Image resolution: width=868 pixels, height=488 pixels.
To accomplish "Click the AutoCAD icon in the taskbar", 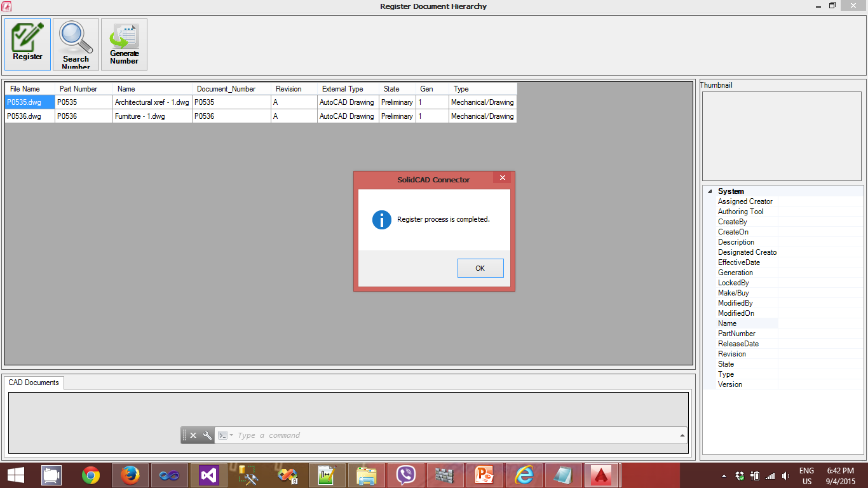I will point(602,475).
